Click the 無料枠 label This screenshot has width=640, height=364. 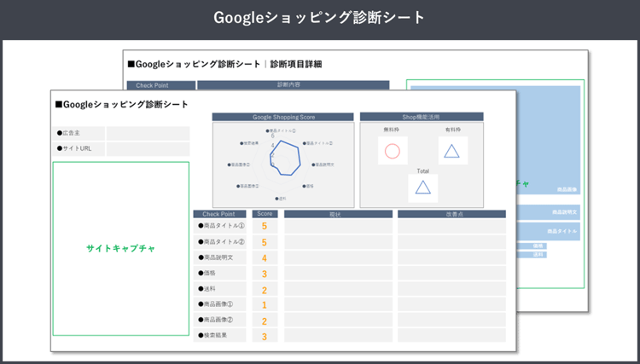coord(391,130)
